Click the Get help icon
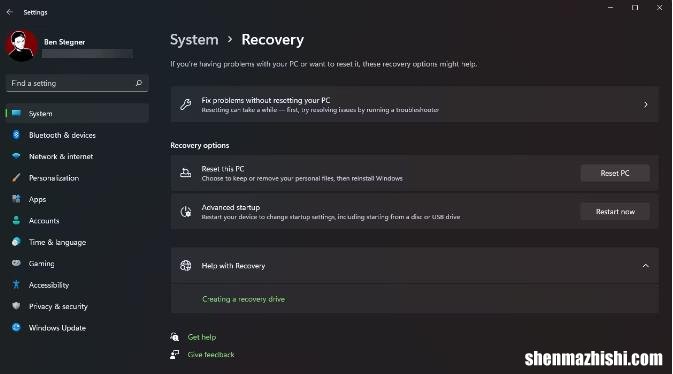This screenshot has width=673, height=374. click(174, 337)
